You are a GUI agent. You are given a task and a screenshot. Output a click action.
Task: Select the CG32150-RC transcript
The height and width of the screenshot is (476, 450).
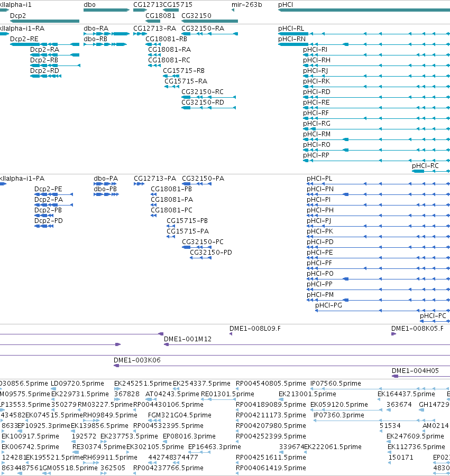coord(203,92)
